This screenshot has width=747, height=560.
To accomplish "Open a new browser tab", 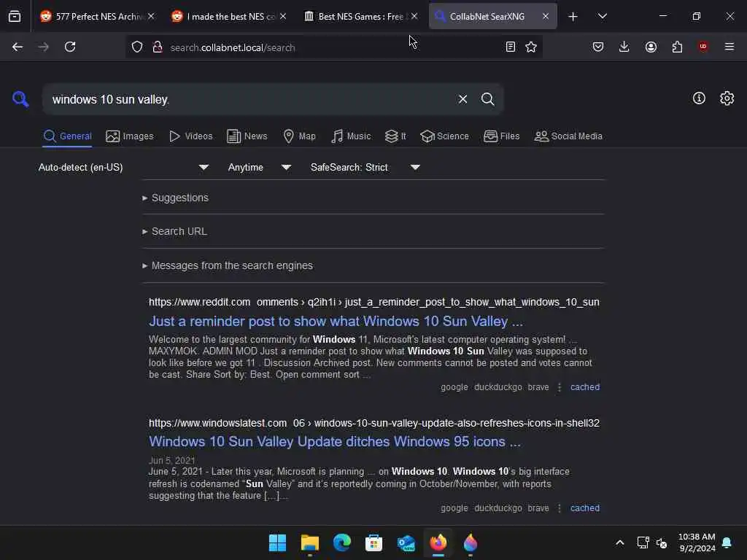I will pos(573,17).
